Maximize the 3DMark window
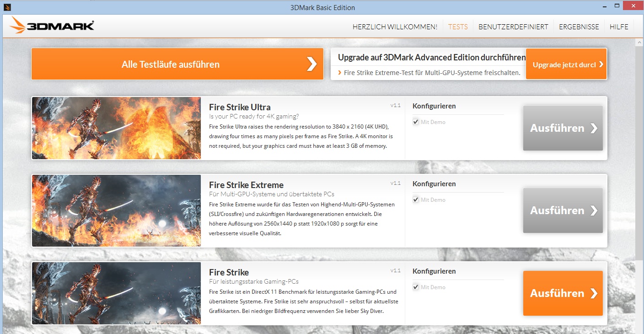Screen dimensions: 644x334 click(617, 6)
